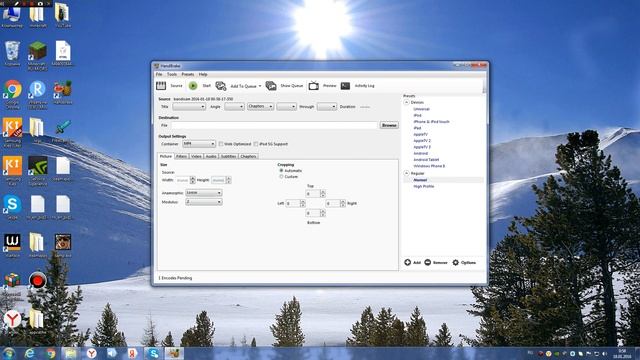Open Chrome from the taskbar
640x360 pixels.
click(x=51, y=353)
